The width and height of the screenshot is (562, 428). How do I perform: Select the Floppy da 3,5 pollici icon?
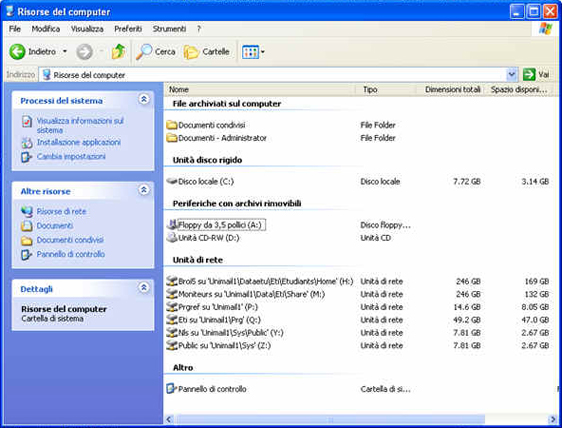tap(173, 225)
